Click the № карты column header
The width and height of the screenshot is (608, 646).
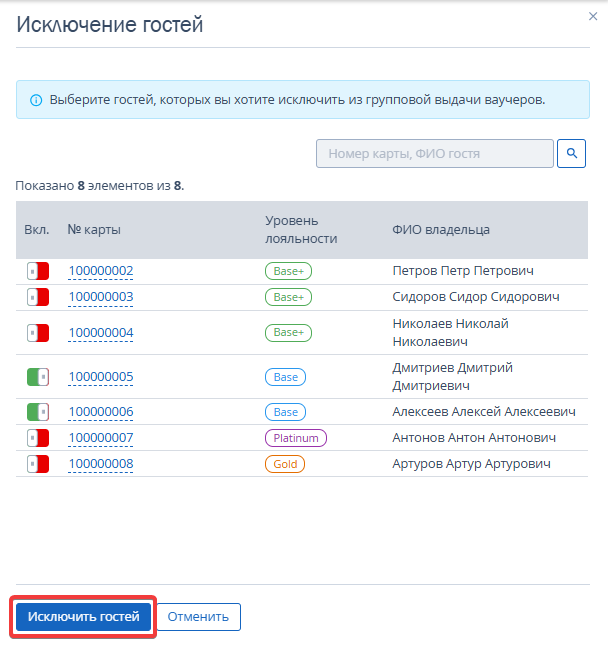[x=94, y=229]
